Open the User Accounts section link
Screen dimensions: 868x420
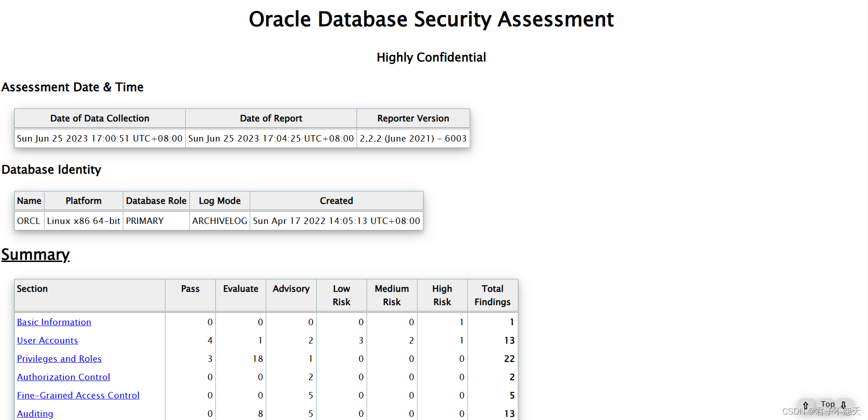click(x=48, y=340)
